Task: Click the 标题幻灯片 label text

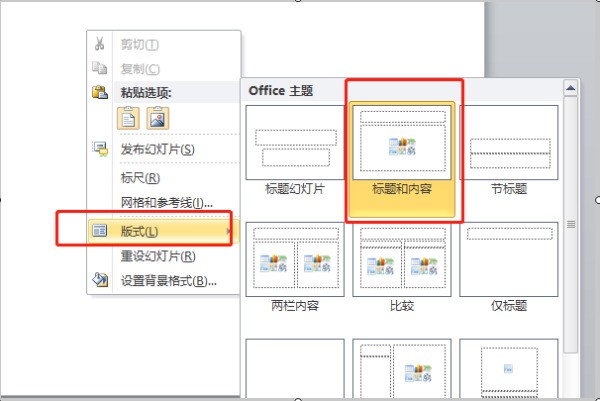Action: coord(295,189)
